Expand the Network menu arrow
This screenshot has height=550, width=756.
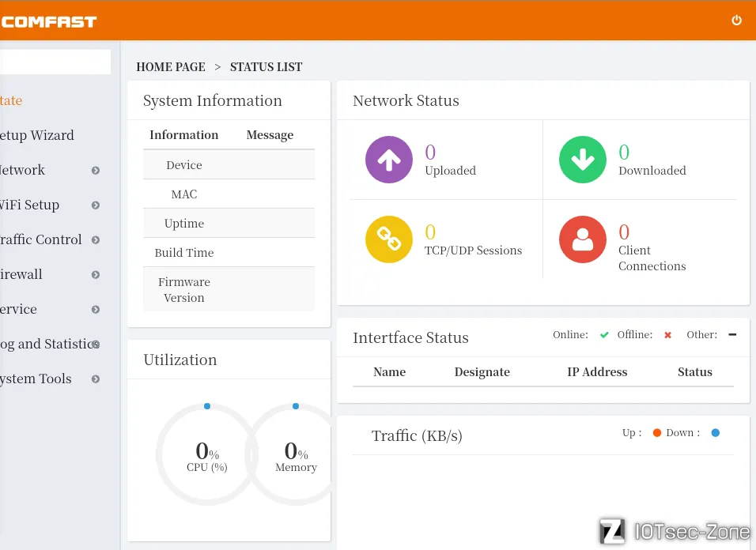coord(96,171)
